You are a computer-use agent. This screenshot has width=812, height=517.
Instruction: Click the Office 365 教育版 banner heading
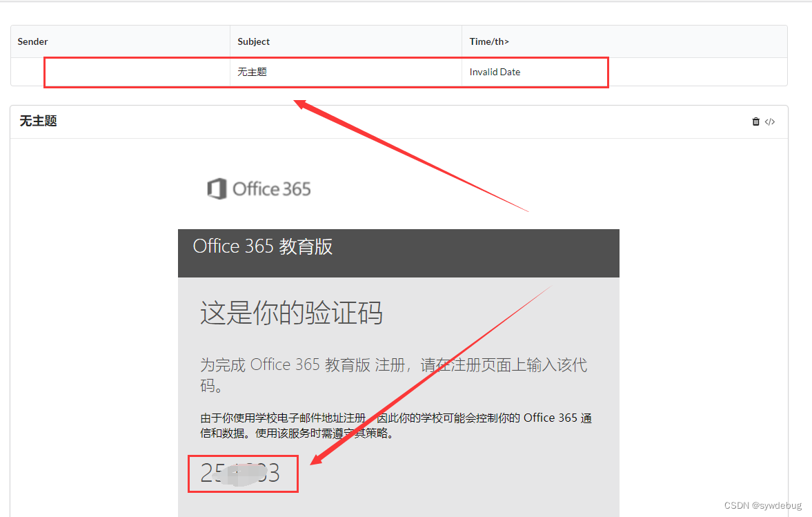263,246
